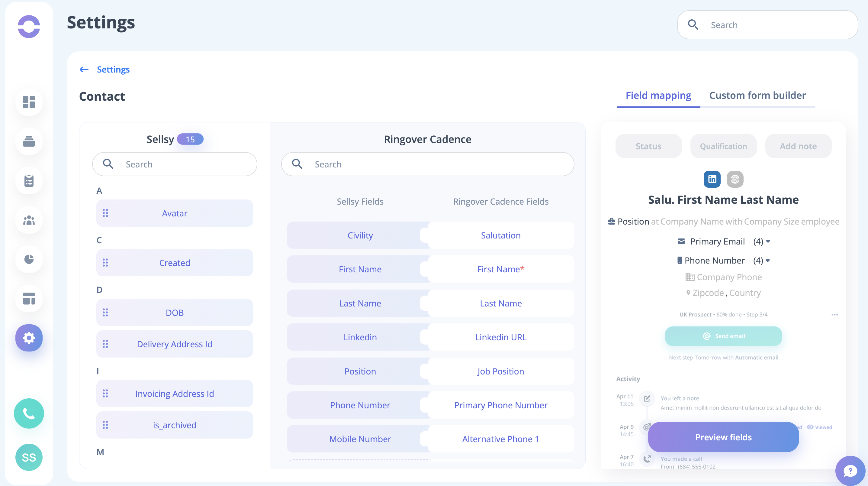Screen dimensions: 868x486
Task: Open the green phone dialer button
Action: pos(29,413)
